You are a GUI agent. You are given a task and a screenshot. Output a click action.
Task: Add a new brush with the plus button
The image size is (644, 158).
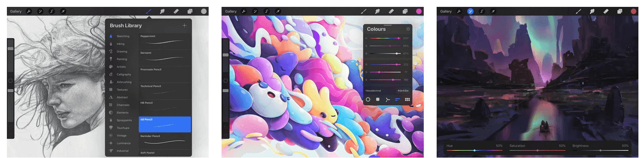tap(185, 26)
